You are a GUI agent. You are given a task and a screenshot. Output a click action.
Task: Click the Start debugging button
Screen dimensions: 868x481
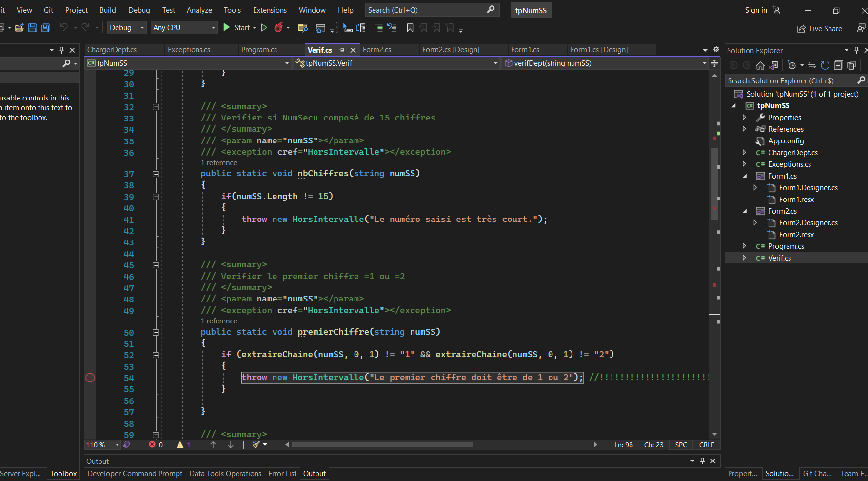[x=239, y=28]
